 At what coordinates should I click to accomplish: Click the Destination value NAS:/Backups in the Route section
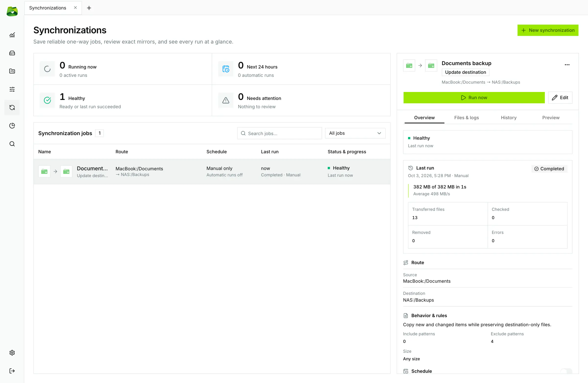pos(418,300)
